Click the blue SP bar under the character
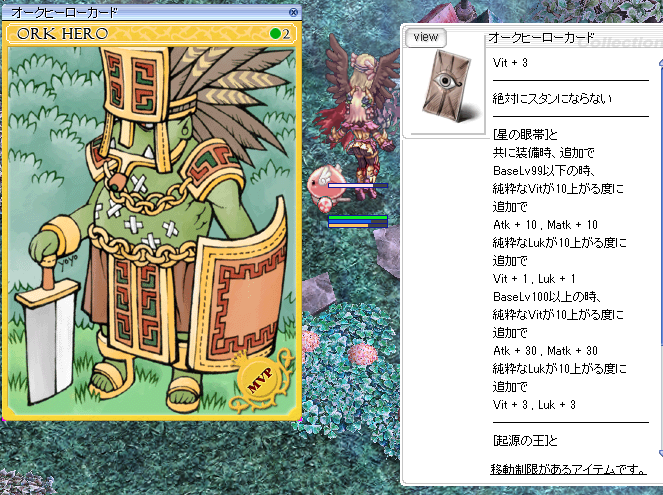Viewport: 663px width, 495px height. click(357, 224)
